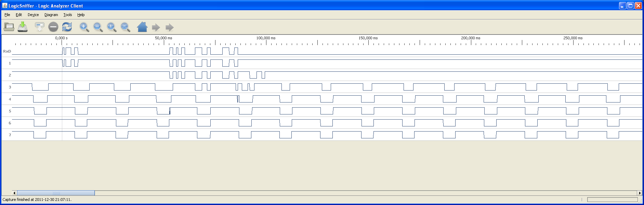Open the Diagram menu
Viewport: 644px width, 205px height.
[51, 15]
